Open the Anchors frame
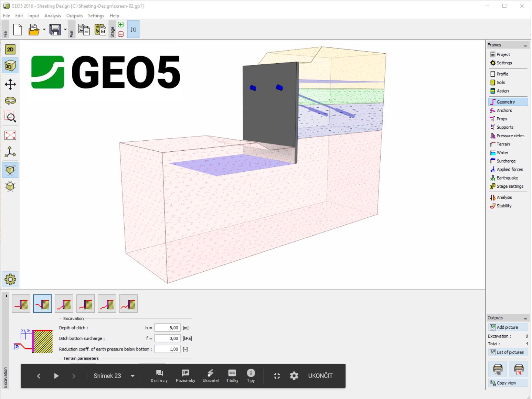The width and height of the screenshot is (532, 399). 504,110
